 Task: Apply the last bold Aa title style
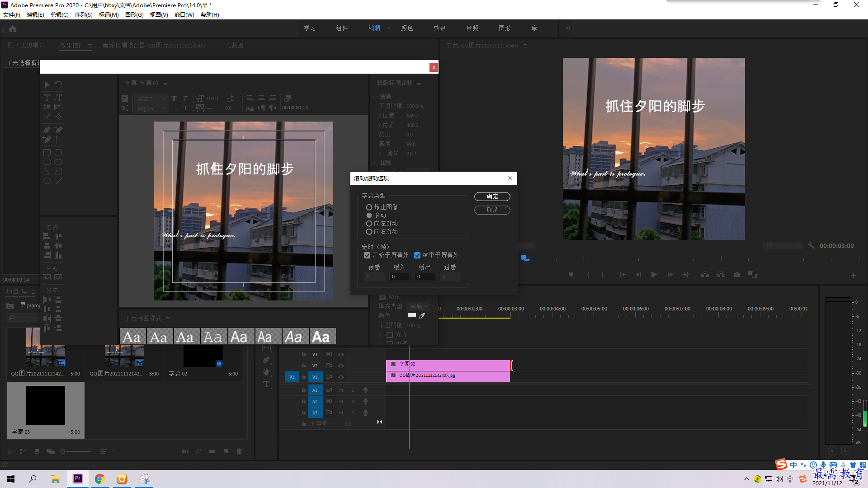(x=322, y=337)
